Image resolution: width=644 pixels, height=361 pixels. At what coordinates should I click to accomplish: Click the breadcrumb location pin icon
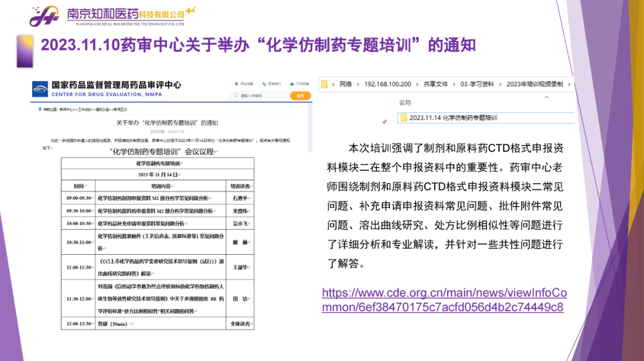[x=39, y=109]
